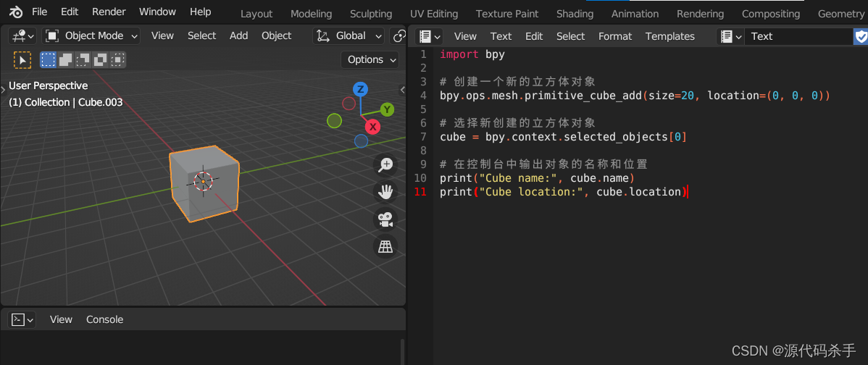
Task: Click the Blender logo icon
Action: (15, 12)
